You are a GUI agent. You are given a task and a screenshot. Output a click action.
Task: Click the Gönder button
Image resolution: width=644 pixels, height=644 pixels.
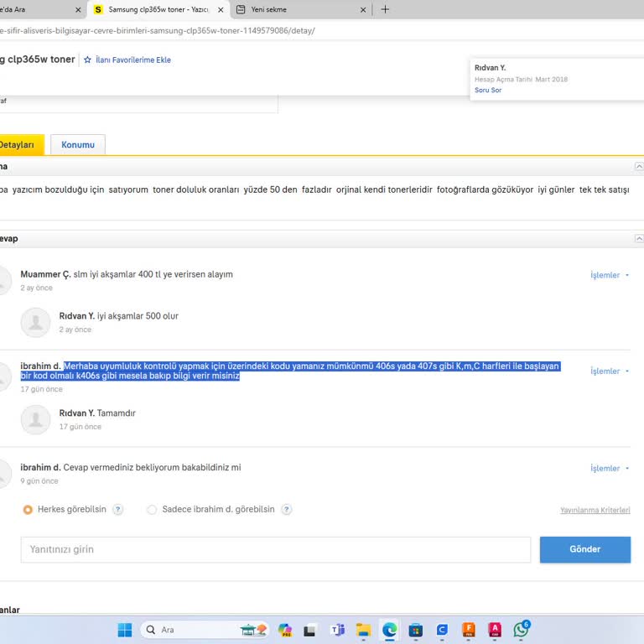[585, 549]
